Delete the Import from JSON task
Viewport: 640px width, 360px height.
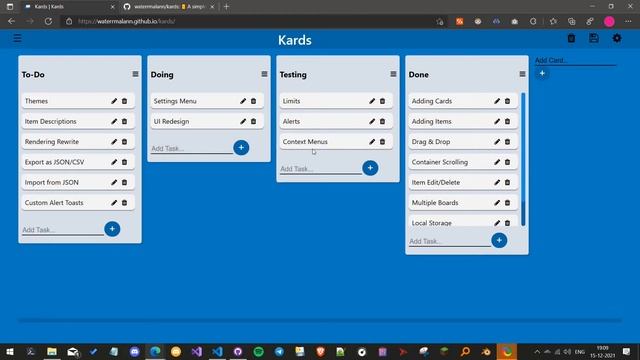pyautogui.click(x=124, y=182)
